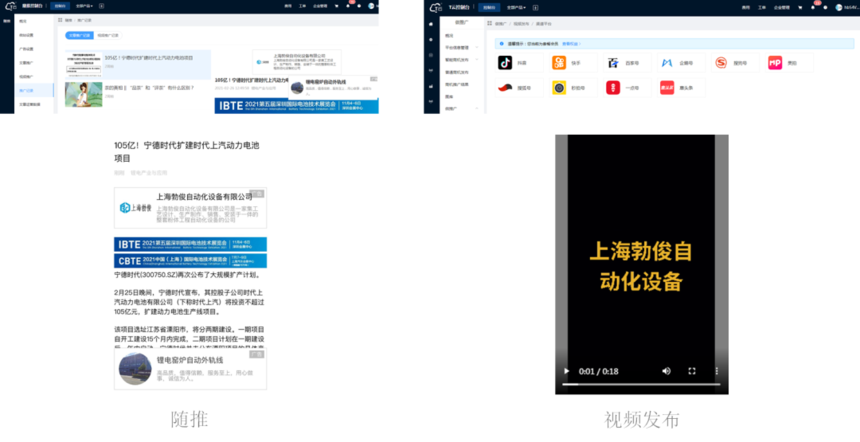Click 企业管理 in right window header
Viewport: 860px width, 442px height.
782,8
